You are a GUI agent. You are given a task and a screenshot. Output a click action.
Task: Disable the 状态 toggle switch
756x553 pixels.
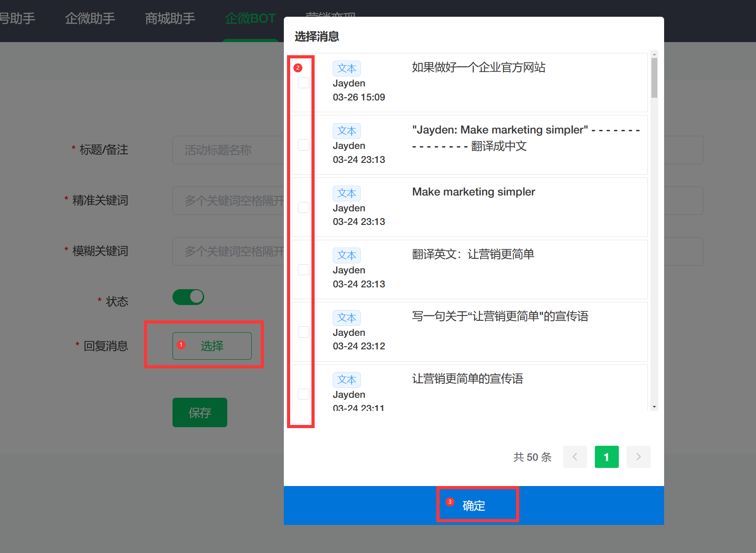click(188, 297)
